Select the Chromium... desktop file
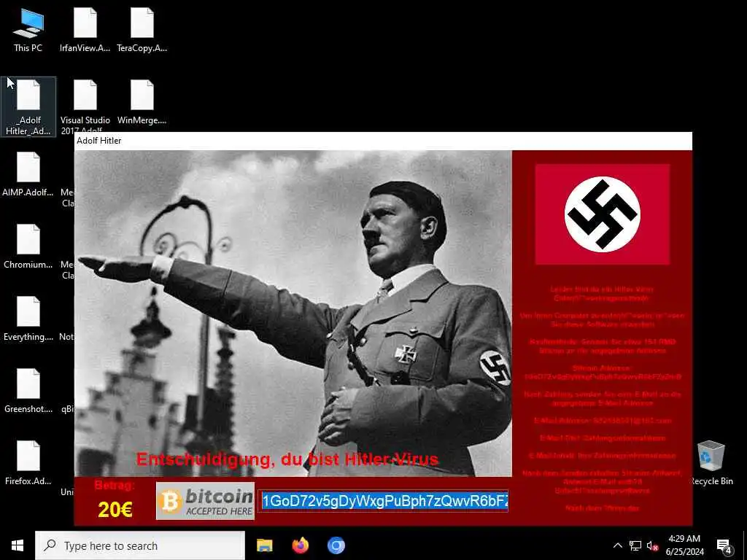 coord(28,246)
